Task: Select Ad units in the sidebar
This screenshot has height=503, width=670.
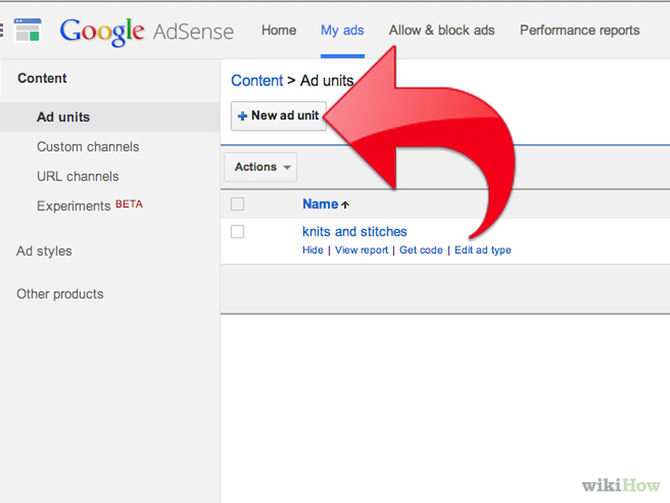Action: pos(63,117)
